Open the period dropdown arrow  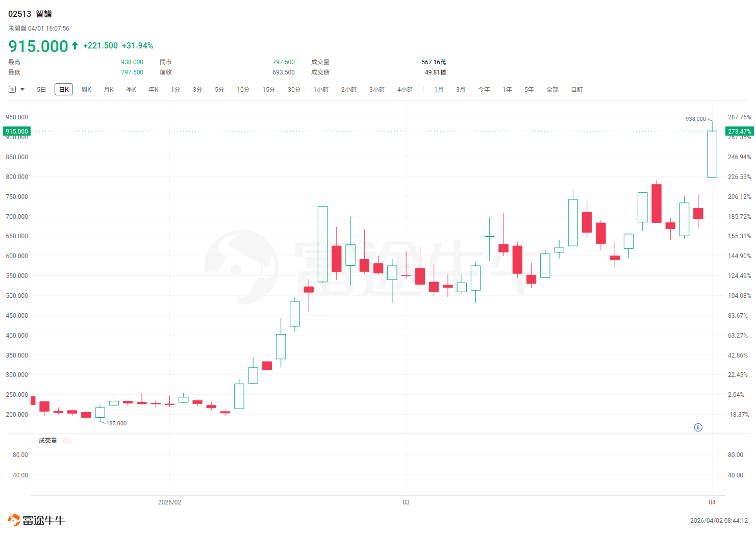coord(22,89)
